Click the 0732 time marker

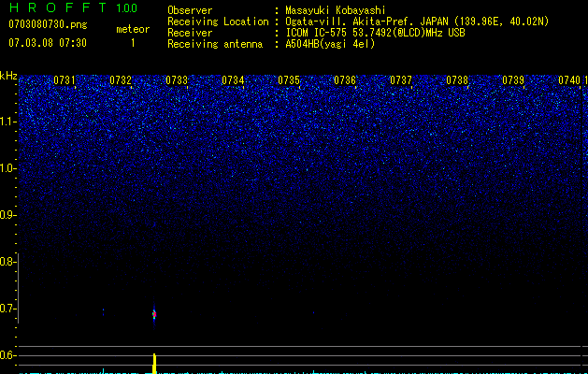pos(121,80)
